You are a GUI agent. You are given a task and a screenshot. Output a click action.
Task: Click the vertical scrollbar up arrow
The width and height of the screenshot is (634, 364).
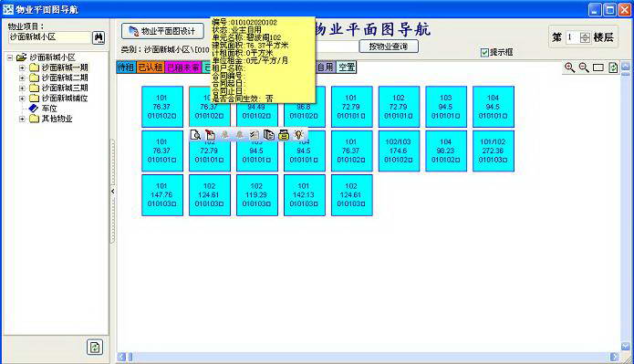(x=626, y=66)
